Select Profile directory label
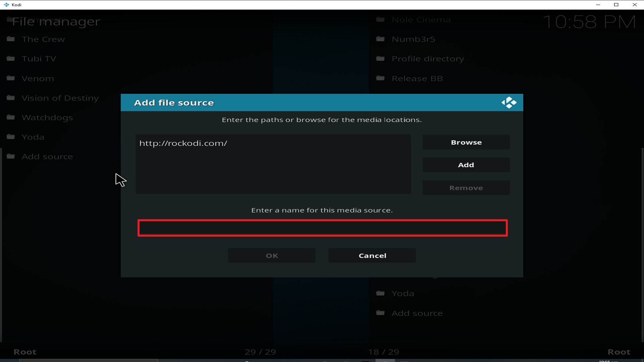This screenshot has height=362, width=644. (428, 59)
